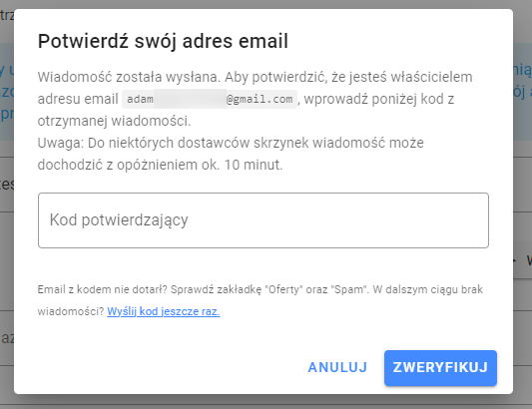Select the adam…@gmail.com email chip
This screenshot has height=409, width=532.
pos(210,99)
